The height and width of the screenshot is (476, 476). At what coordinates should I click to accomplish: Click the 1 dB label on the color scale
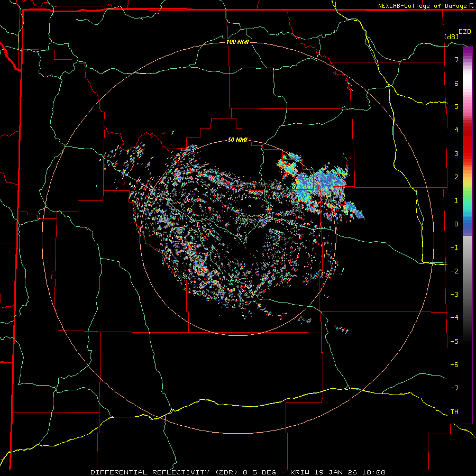(456, 200)
